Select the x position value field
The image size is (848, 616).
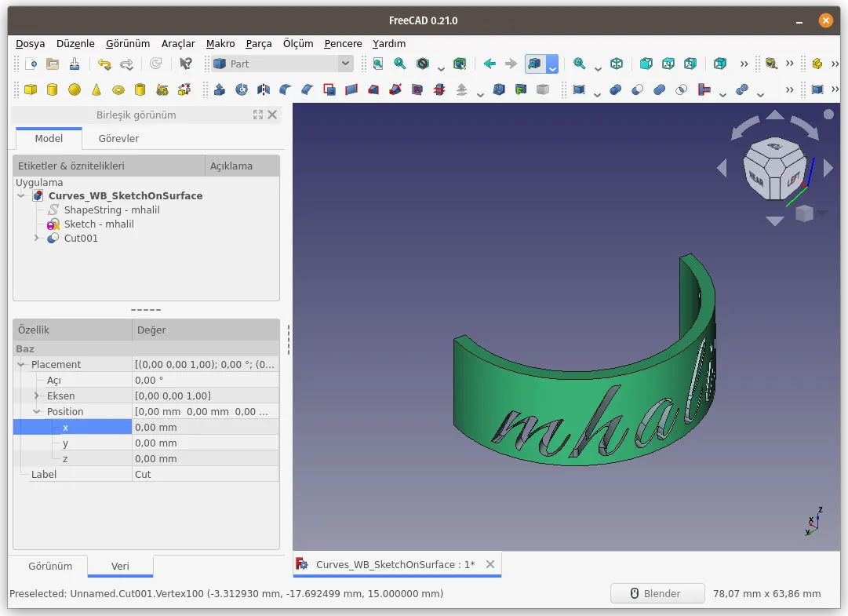(206, 427)
